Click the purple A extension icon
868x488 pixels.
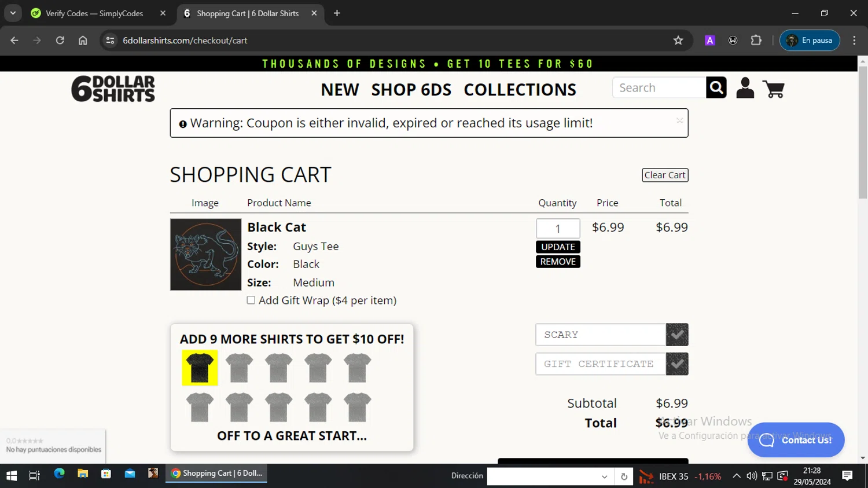click(710, 41)
